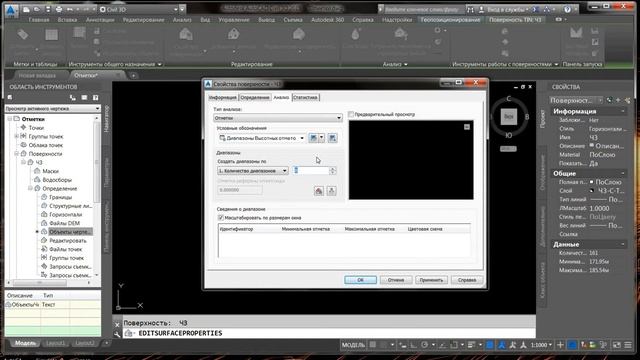The image size is (640, 360).
Task: Open the 1:1000 annotation scale dropdown
Action: tap(542, 345)
